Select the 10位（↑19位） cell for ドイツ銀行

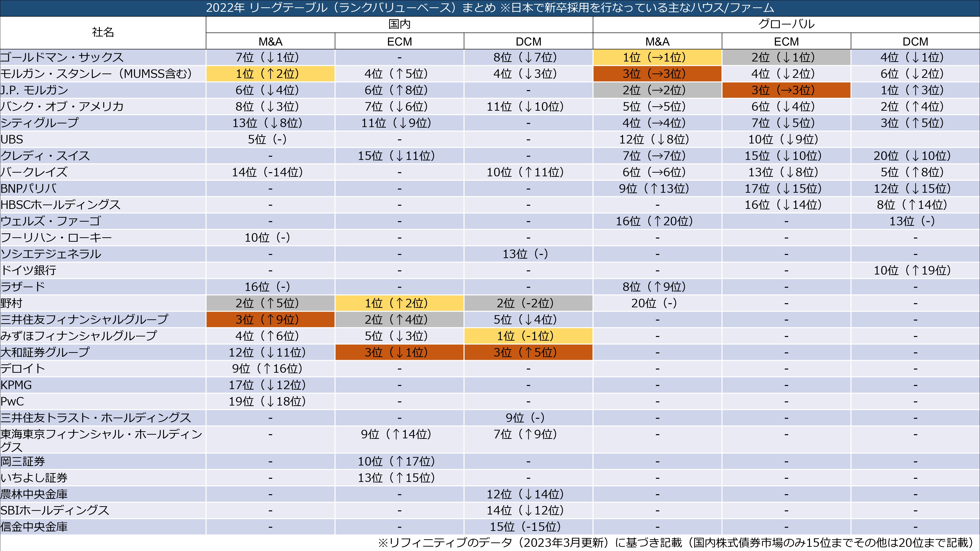click(915, 270)
